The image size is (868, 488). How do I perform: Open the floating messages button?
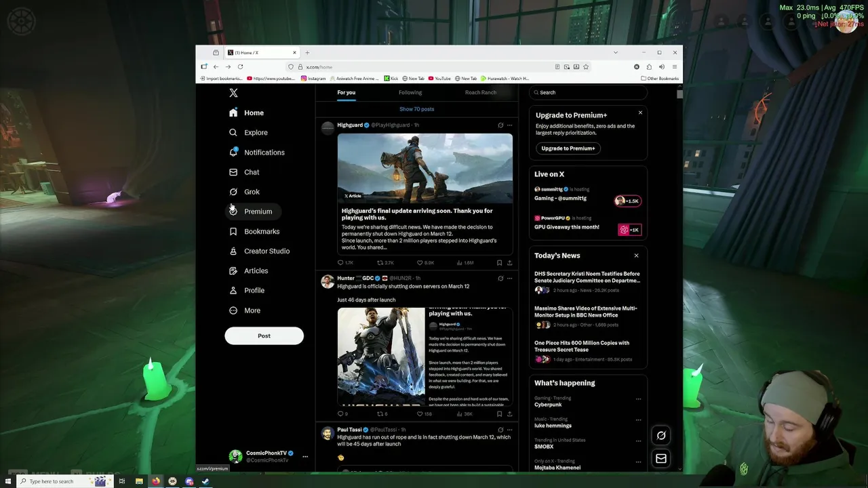click(x=661, y=459)
